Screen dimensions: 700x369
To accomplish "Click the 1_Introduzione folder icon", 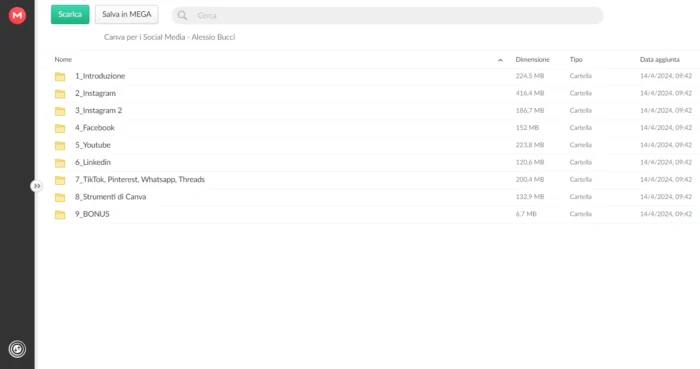I will (x=60, y=76).
